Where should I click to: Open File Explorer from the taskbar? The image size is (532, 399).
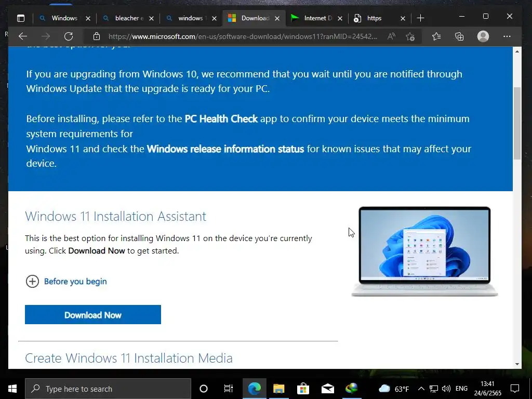pos(279,389)
